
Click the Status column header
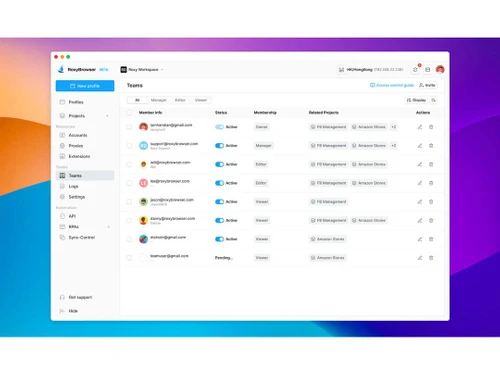click(221, 113)
